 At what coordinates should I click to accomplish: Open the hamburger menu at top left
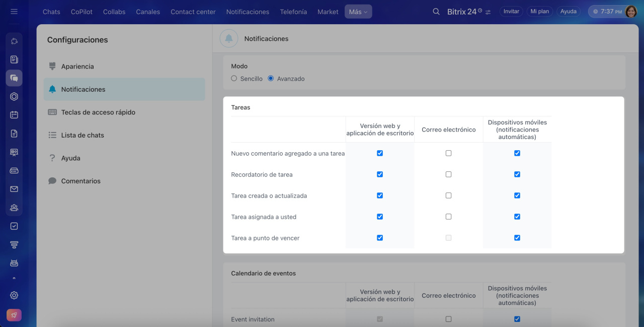tap(14, 12)
